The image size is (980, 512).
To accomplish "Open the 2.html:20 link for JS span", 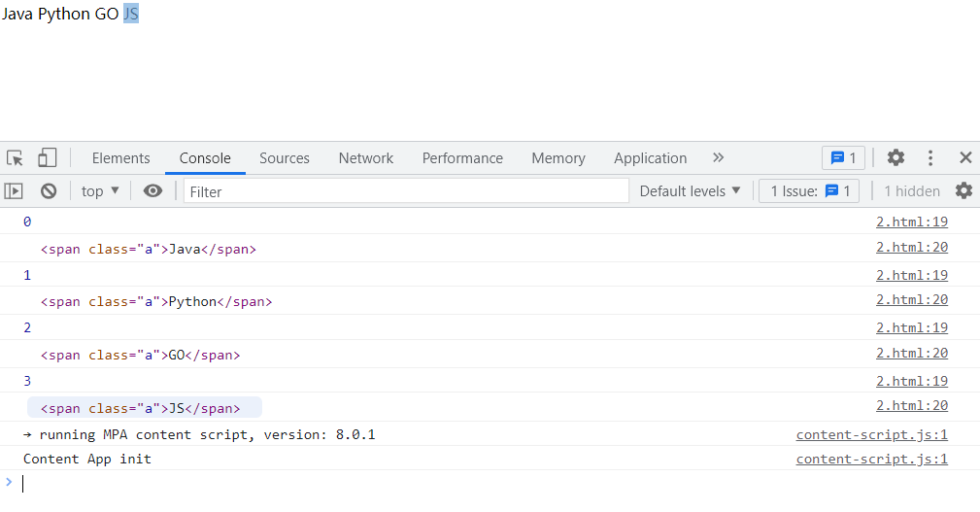I will (911, 406).
